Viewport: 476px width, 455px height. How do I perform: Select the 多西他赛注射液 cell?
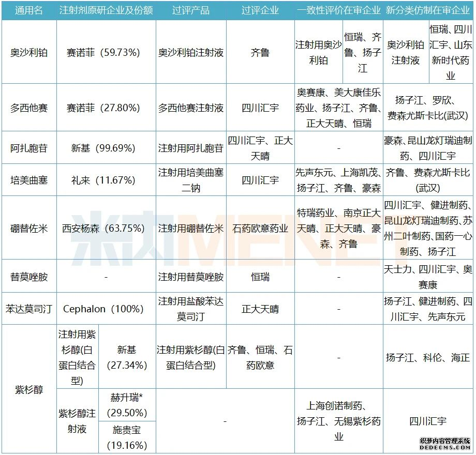tap(191, 108)
